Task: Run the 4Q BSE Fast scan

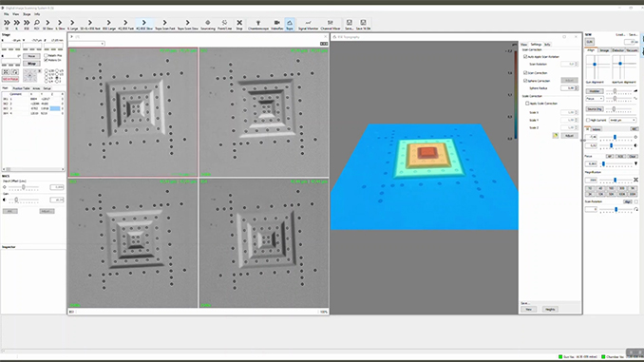Action: [x=125, y=25]
